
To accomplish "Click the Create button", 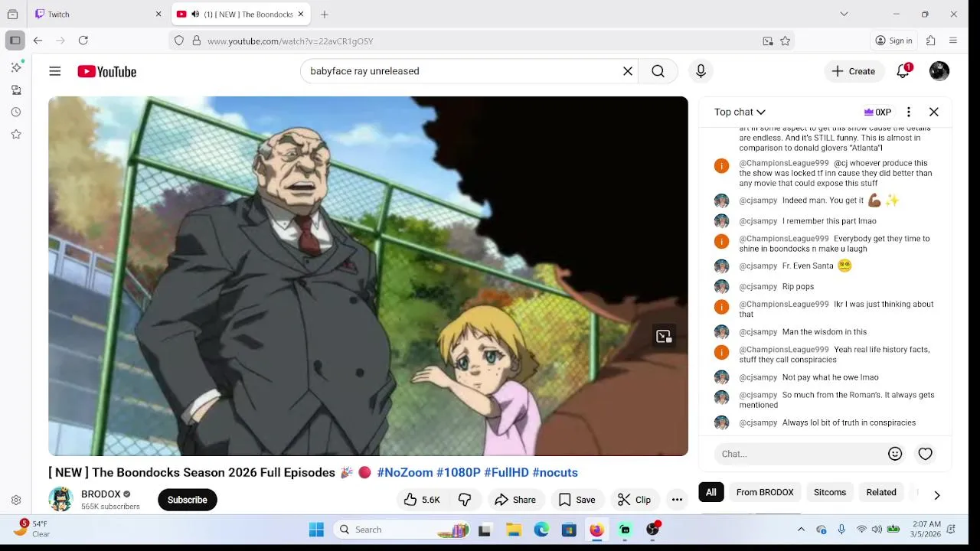I will pyautogui.click(x=854, y=71).
